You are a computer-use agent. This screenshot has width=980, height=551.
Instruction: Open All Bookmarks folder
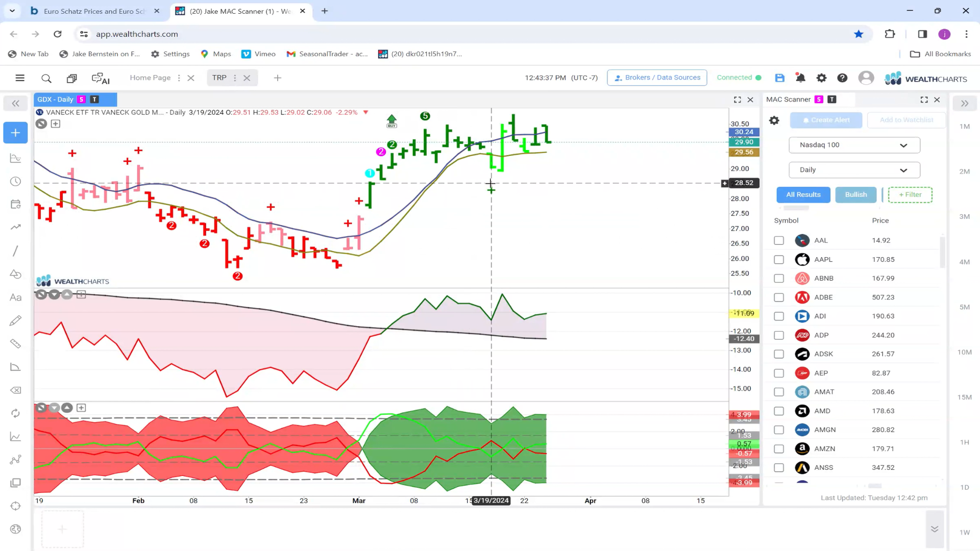click(x=940, y=54)
